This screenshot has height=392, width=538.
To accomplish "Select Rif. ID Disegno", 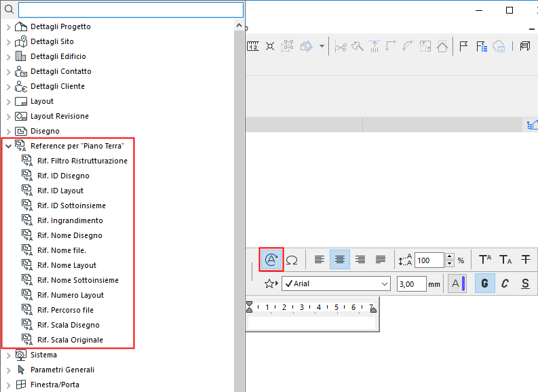I will (x=63, y=176).
